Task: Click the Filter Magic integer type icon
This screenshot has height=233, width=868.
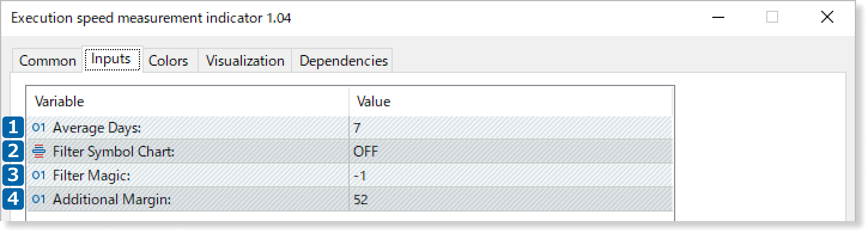Action: coord(39,176)
